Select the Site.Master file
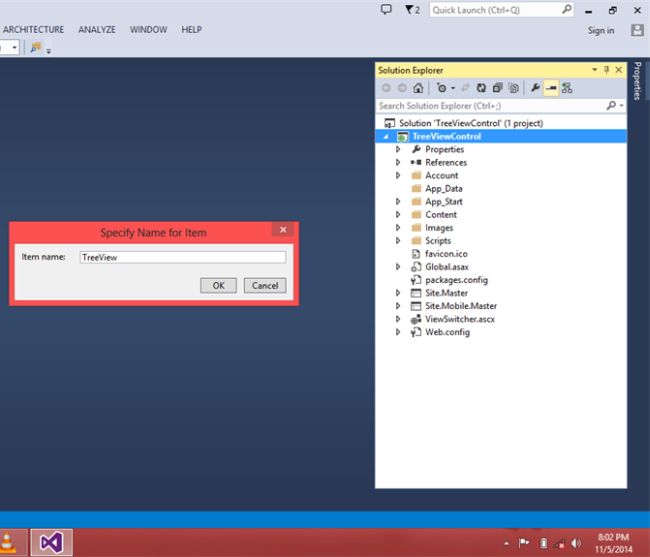Viewport: 650px width, 557px height. click(446, 293)
